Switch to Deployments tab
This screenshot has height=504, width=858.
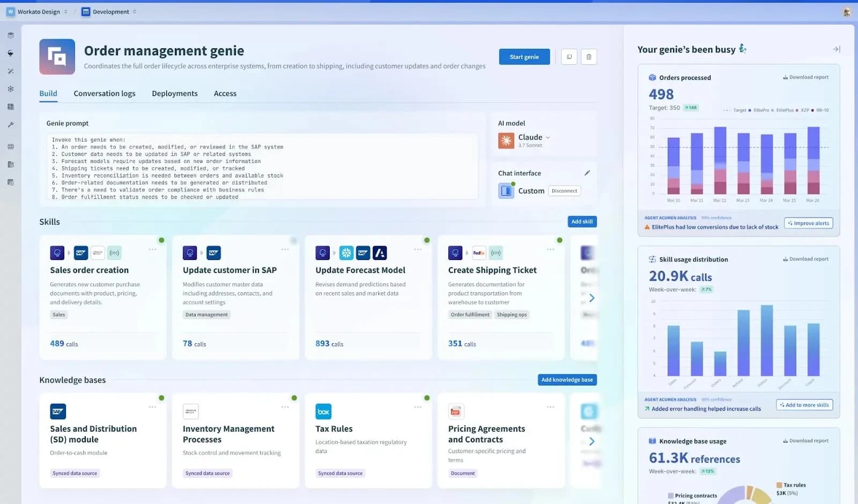point(175,93)
